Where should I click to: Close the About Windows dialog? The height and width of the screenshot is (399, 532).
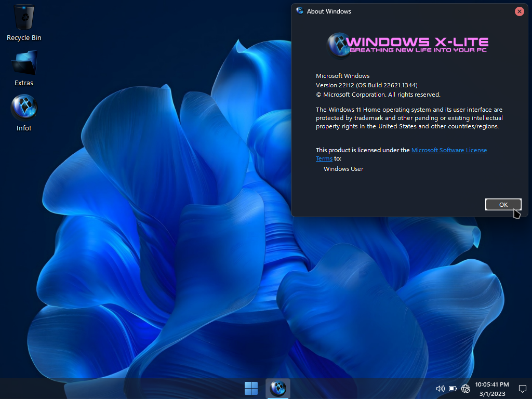(519, 11)
